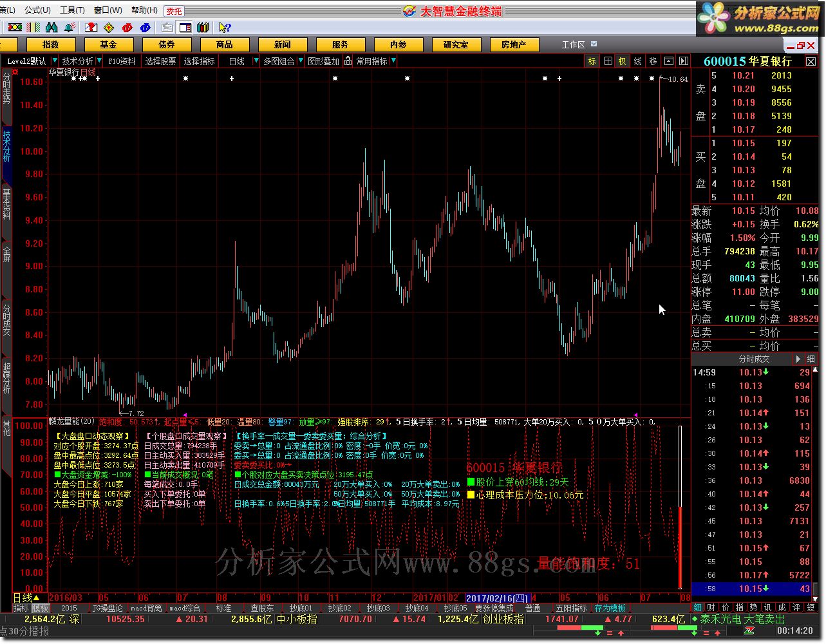Expand the 多图组合 dropdown arrow
Image resolution: width=826 pixels, height=644 pixels.
(300, 61)
